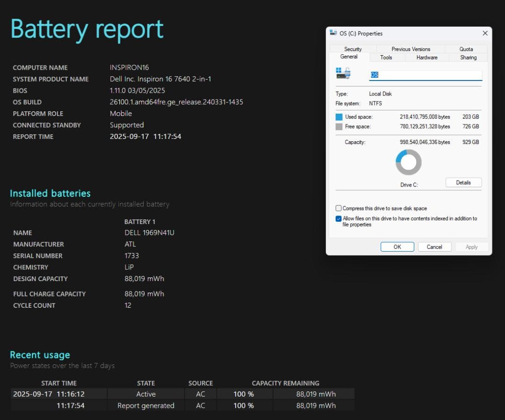Image resolution: width=505 pixels, height=420 pixels.
Task: Switch to the Quota tab
Action: [466, 49]
